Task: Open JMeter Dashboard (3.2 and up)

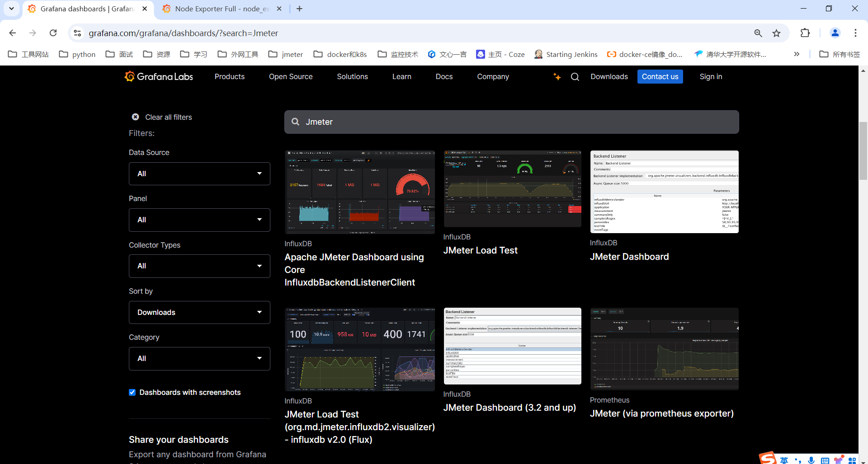Action: coord(509,408)
